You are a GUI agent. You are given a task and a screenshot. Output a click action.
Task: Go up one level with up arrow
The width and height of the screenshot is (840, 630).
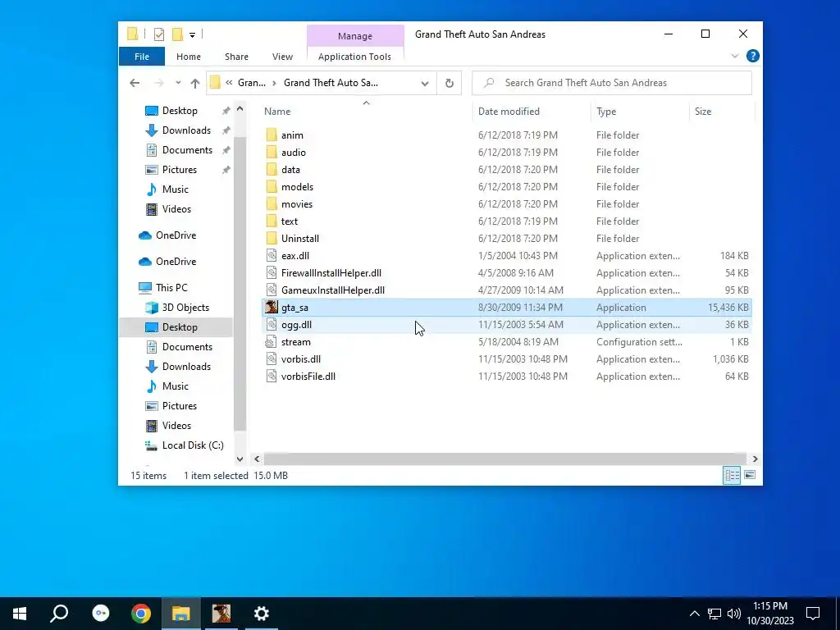click(x=195, y=83)
